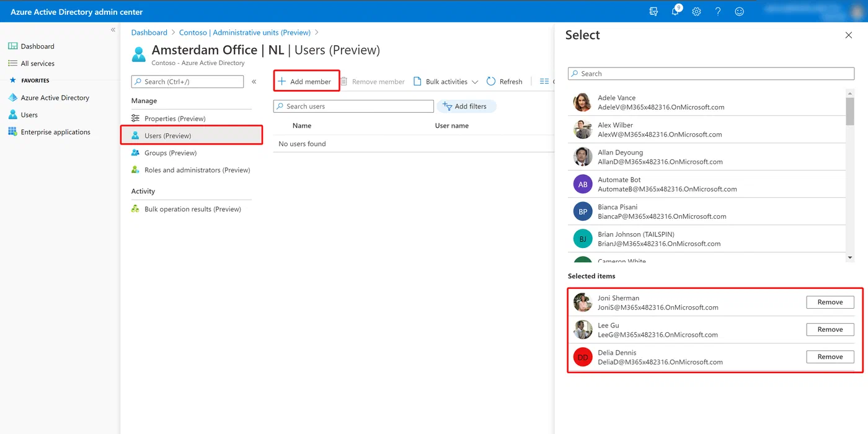
Task: Open the settings gear in header
Action: 696,11
